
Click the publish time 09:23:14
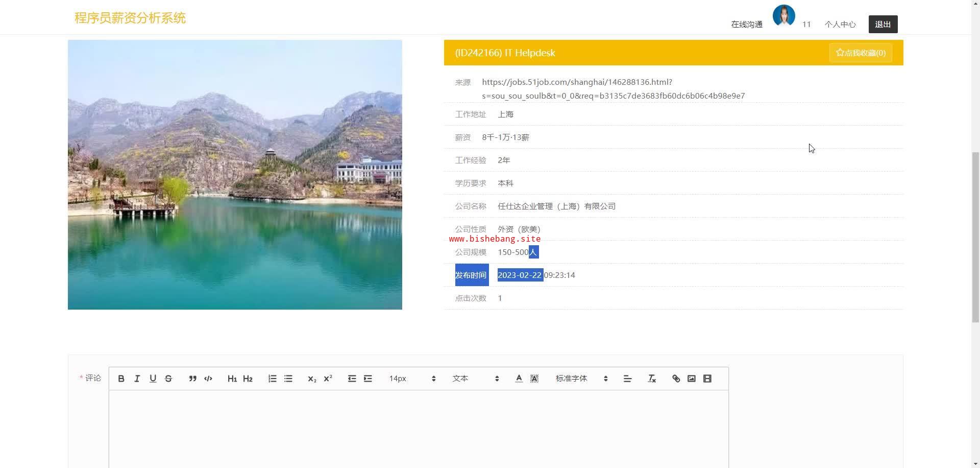tap(559, 275)
